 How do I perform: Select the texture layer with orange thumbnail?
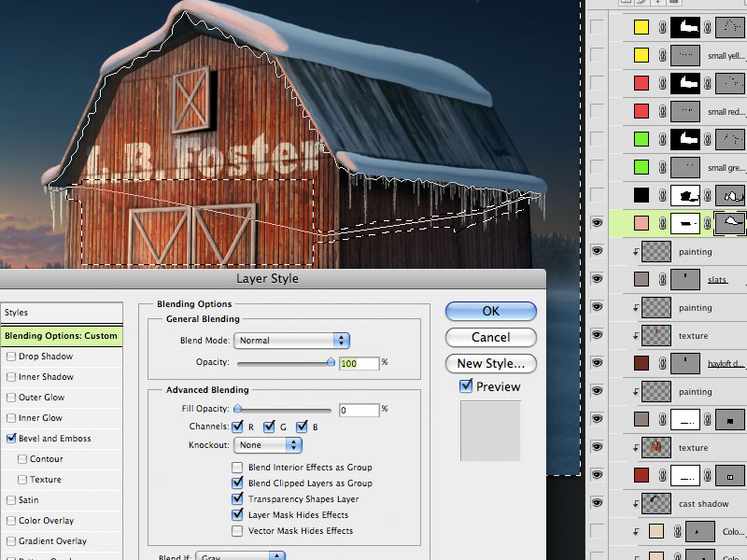656,447
